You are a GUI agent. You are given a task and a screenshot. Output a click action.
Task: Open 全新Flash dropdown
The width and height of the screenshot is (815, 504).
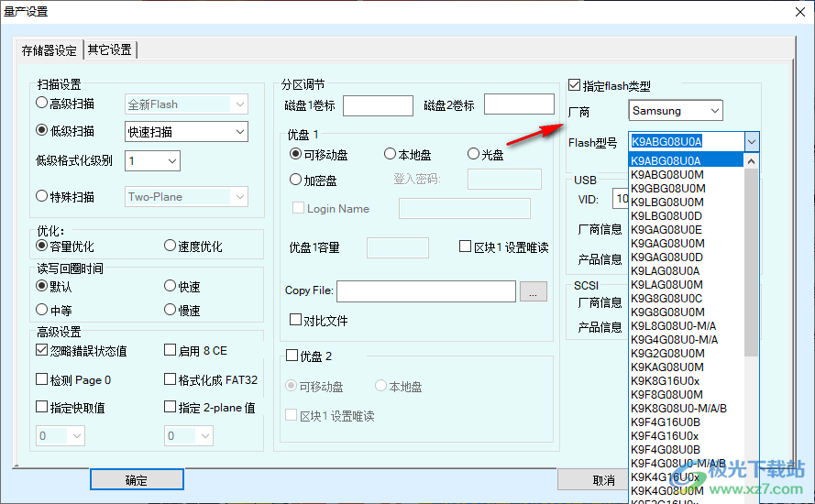coord(187,104)
